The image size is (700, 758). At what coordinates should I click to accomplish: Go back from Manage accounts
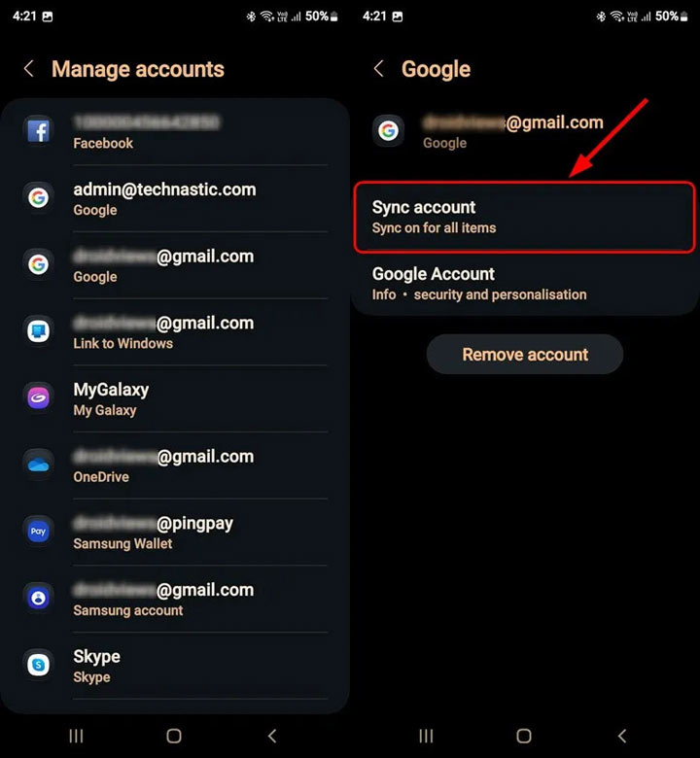click(29, 69)
